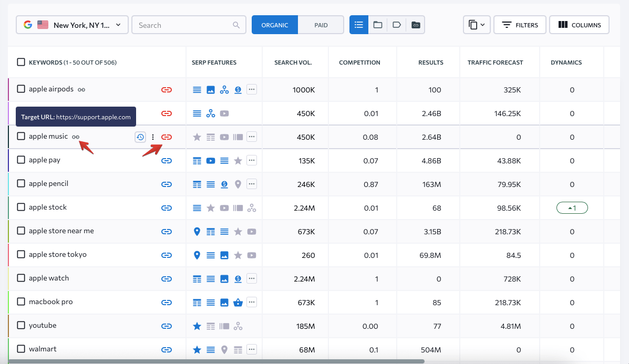Click the blue star SERP icon for youtube
The width and height of the screenshot is (629, 364).
[197, 326]
